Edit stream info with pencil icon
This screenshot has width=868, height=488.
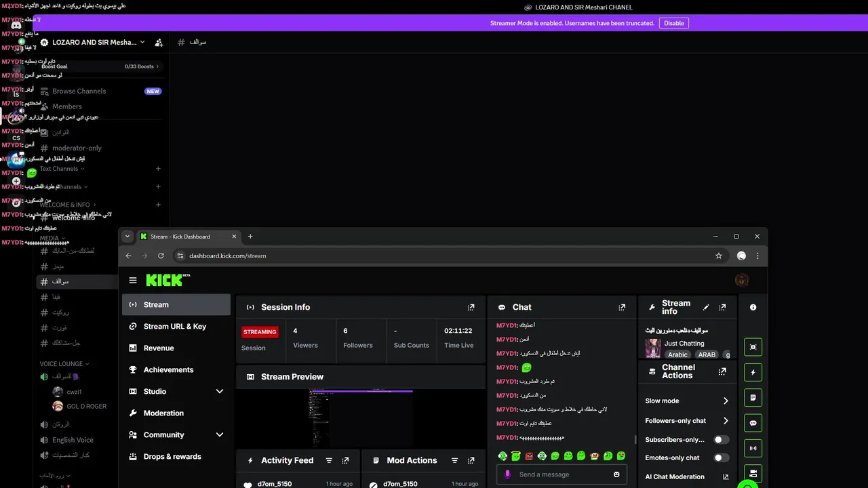pyautogui.click(x=706, y=307)
